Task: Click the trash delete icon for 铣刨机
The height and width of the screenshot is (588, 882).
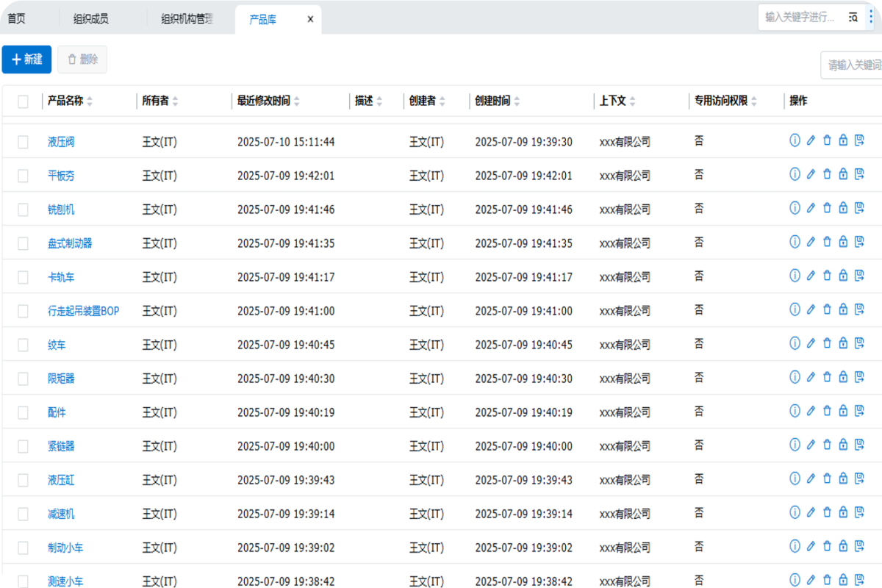Action: (x=827, y=208)
